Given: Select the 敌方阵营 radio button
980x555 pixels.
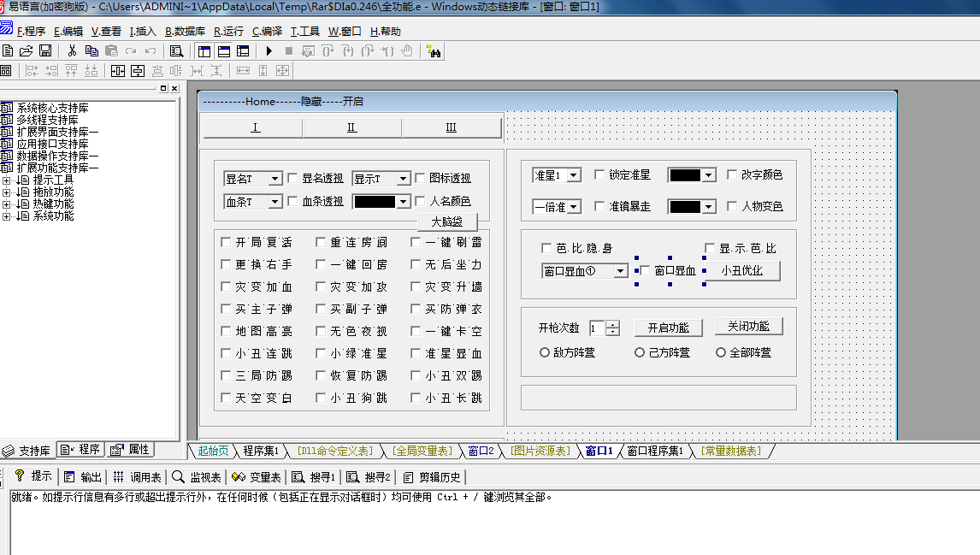Looking at the screenshot, I should (545, 352).
